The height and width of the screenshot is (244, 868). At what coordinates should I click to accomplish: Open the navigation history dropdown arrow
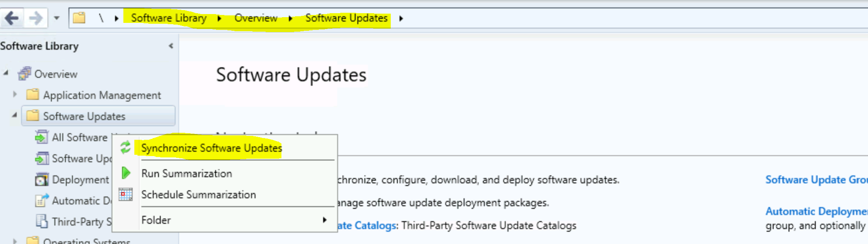57,18
